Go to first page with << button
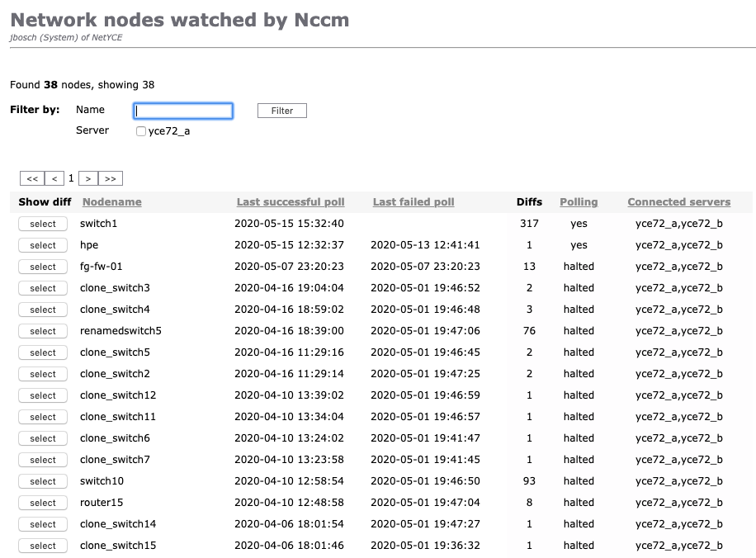Screen dimensions: 756x558 pos(31,178)
